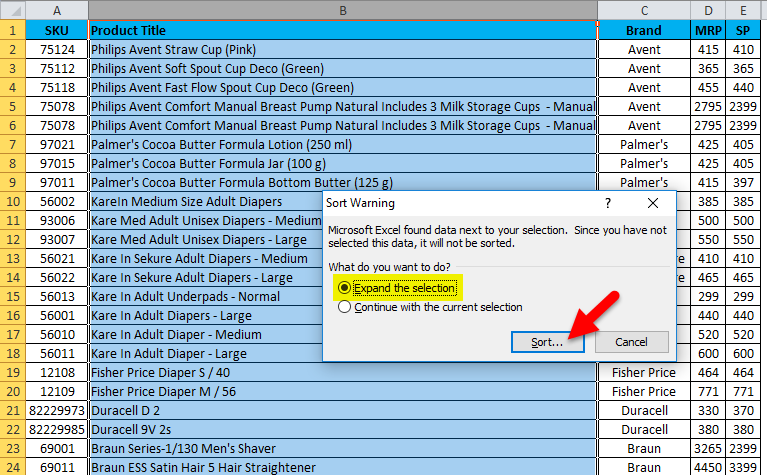Click the Brand header cell
Screen dimensions: 767x475
[x=644, y=30]
